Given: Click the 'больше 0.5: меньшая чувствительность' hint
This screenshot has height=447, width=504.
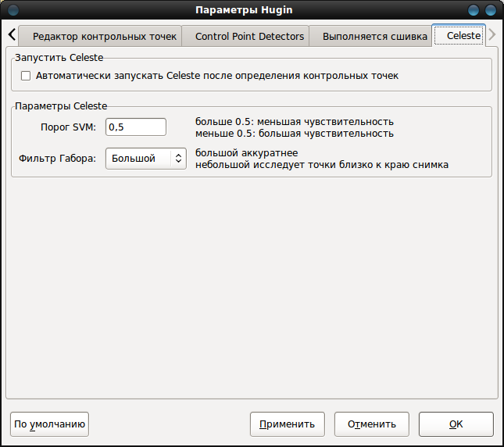Looking at the screenshot, I should click(x=295, y=122).
